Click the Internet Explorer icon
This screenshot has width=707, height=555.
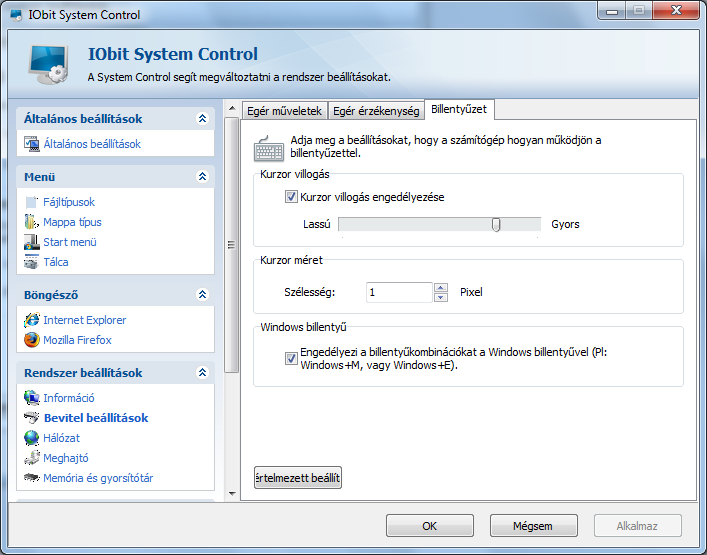click(x=32, y=320)
